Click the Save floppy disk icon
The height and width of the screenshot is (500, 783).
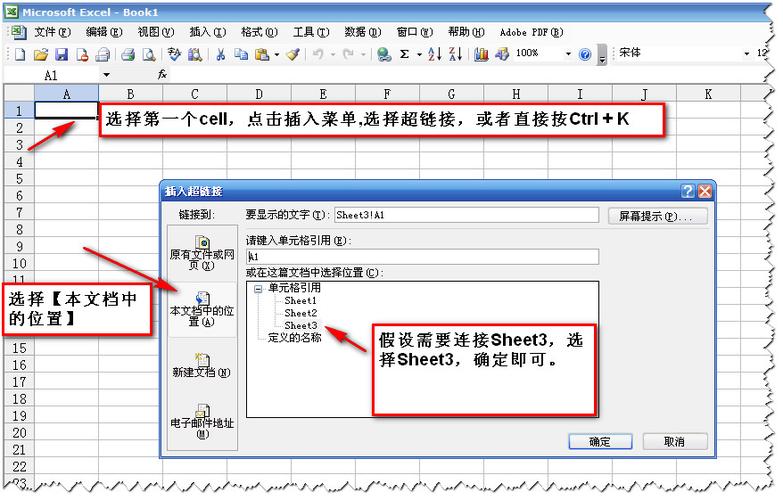tap(61, 54)
